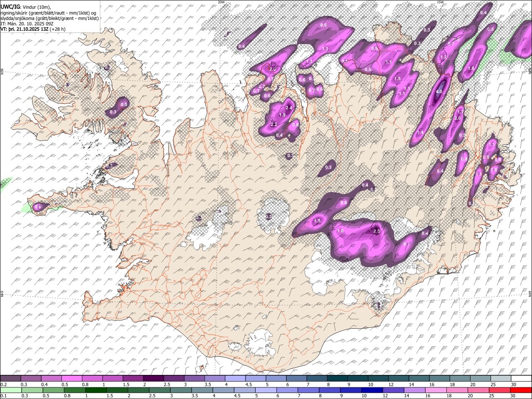This screenshot has height=399, width=532.
Task: Click lower legend swatch between 16 and 18
Action: click(436, 390)
